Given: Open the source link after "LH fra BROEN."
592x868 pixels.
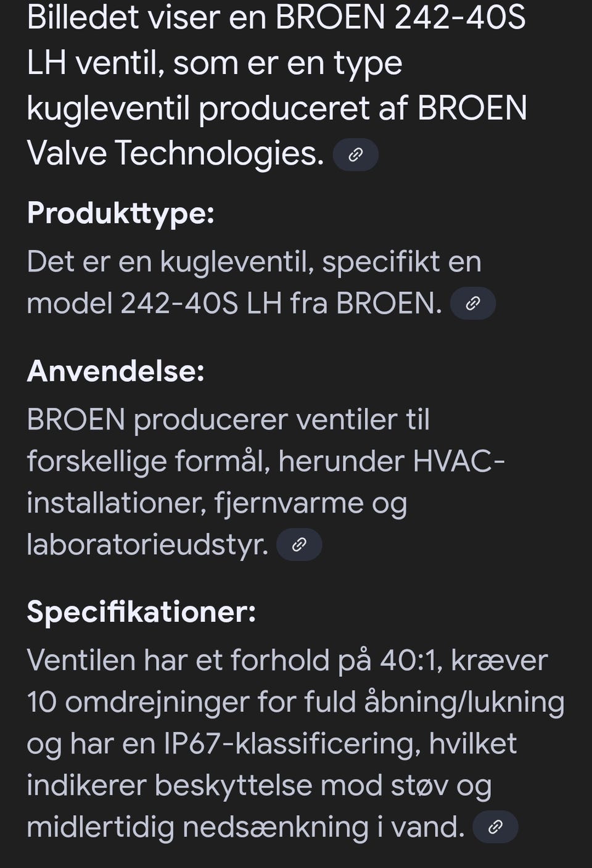Looking at the screenshot, I should click(472, 303).
